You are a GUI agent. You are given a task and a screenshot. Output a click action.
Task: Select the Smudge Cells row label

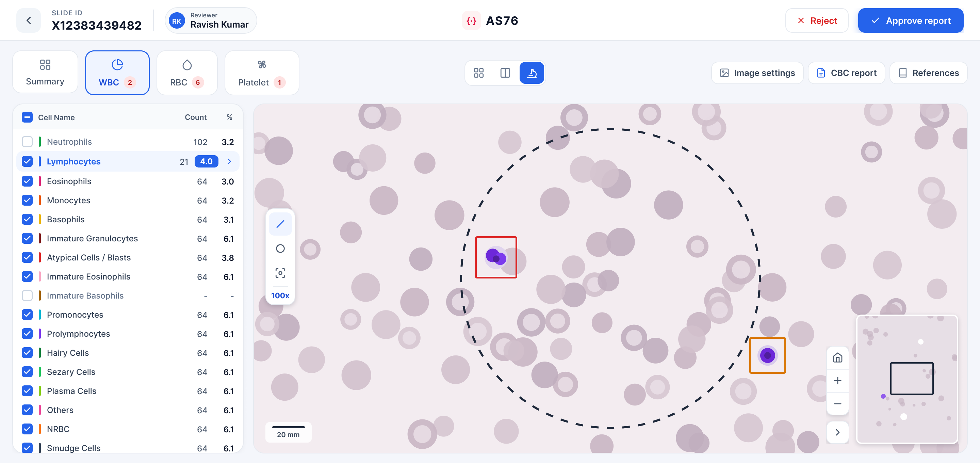pos(73,448)
